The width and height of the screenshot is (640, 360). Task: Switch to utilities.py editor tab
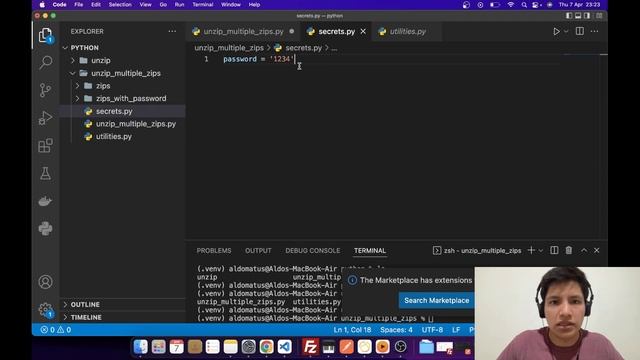tap(407, 31)
